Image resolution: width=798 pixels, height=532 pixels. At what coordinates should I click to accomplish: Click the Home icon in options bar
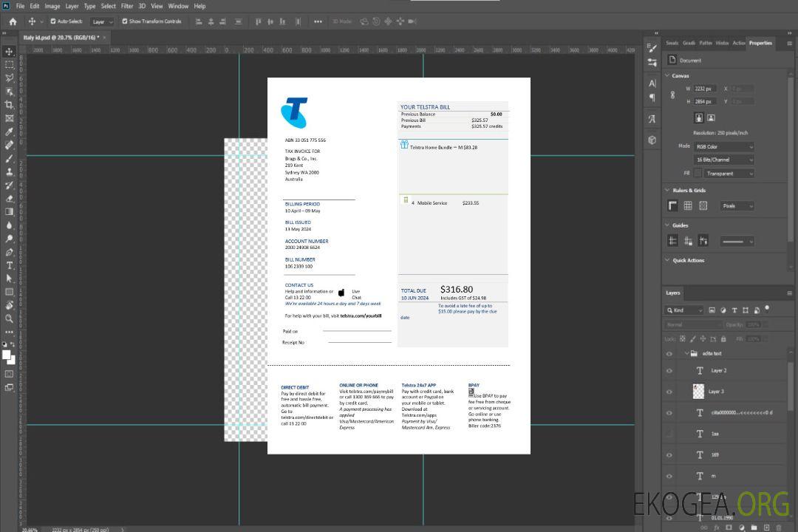(13, 21)
